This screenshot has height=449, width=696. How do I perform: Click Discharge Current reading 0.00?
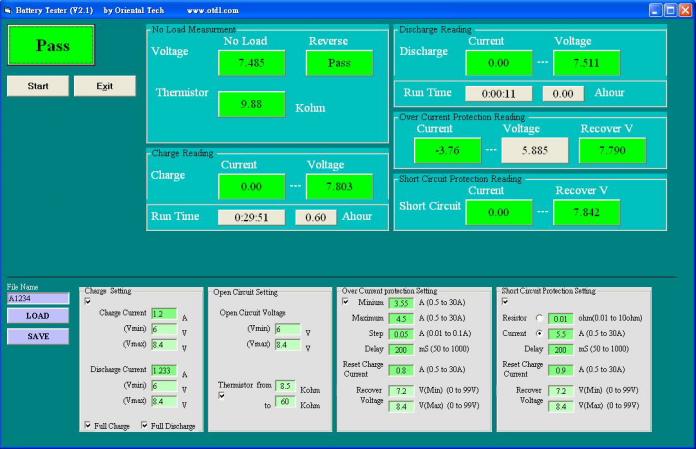pos(498,63)
